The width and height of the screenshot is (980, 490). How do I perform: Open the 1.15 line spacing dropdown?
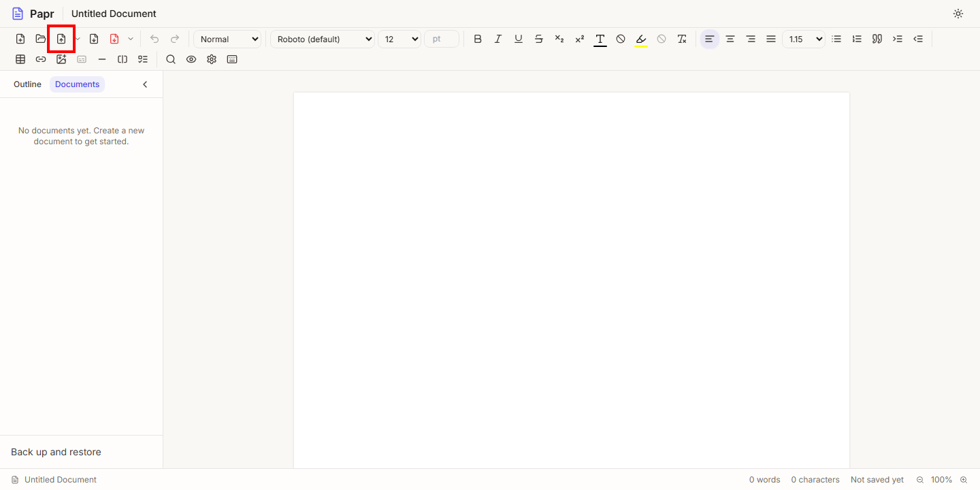[x=804, y=39]
